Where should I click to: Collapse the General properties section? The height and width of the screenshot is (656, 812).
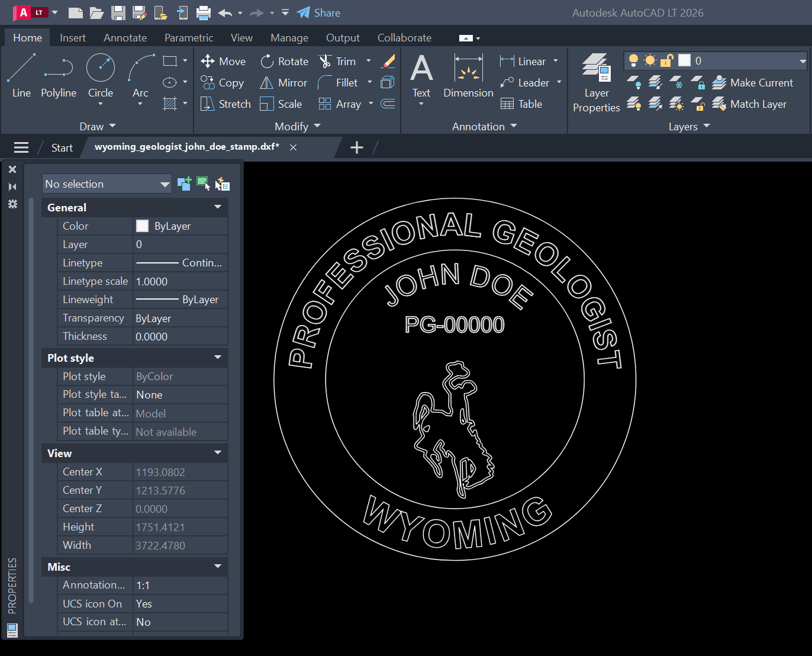pos(218,207)
